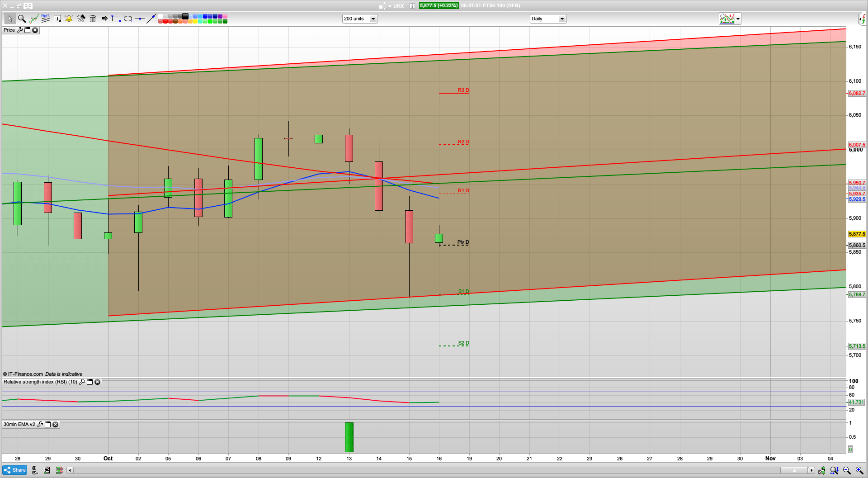Toggle the Price panel window icon

tap(27, 30)
